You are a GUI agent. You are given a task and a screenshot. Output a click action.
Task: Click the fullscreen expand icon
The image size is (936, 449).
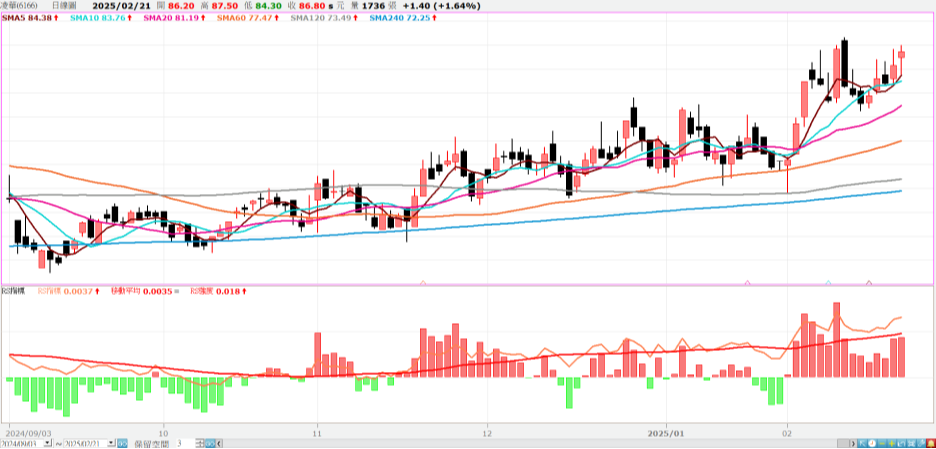pos(911,444)
